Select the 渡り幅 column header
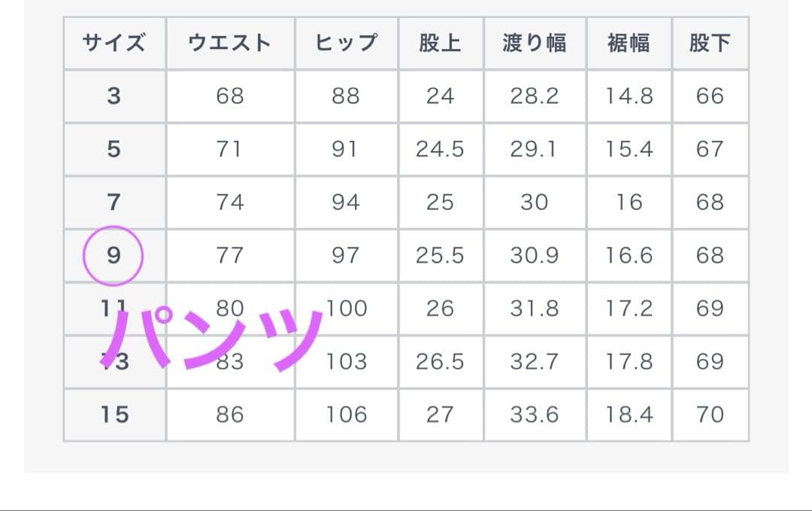The width and height of the screenshot is (812, 511). coord(534,43)
